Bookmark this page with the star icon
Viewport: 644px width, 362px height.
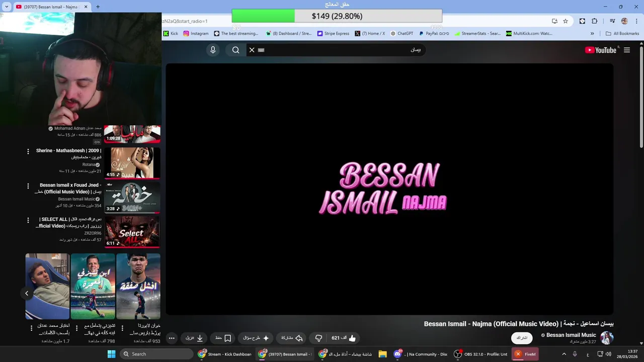(566, 21)
